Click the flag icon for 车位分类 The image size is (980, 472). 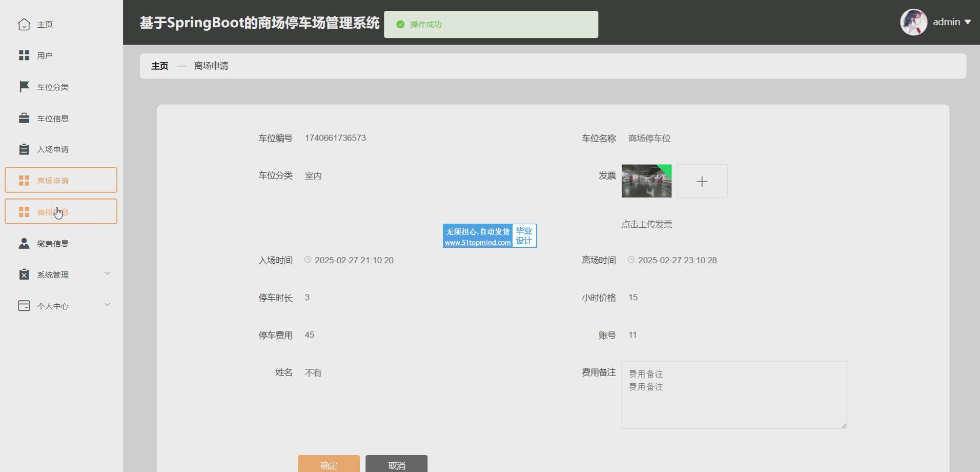tap(24, 87)
